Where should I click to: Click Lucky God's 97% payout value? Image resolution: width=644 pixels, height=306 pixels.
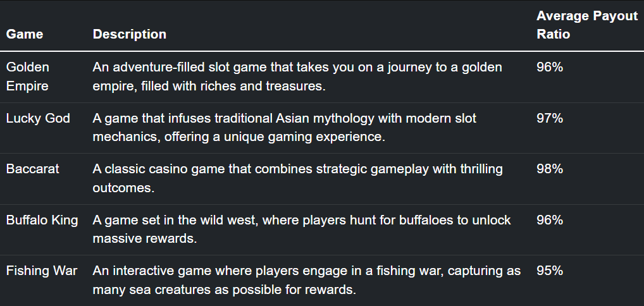point(550,118)
